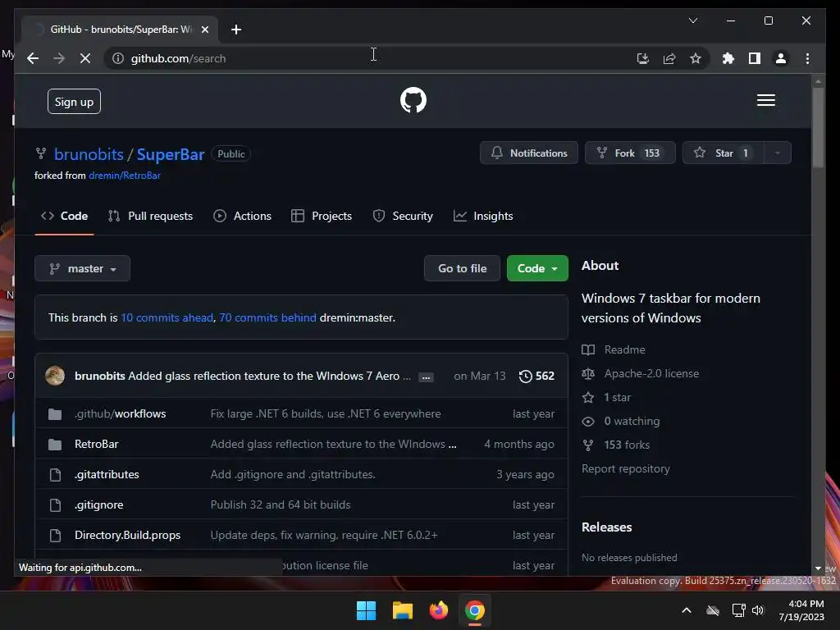Open the RetroBar folder
This screenshot has width=840, height=630.
[97, 444]
